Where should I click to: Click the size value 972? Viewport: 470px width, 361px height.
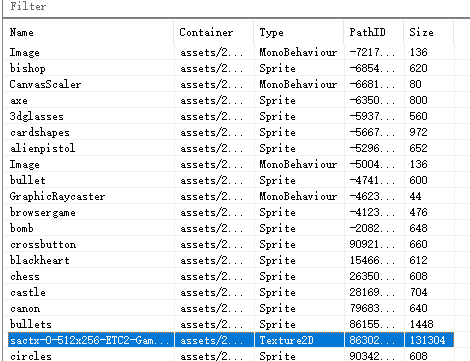419,132
